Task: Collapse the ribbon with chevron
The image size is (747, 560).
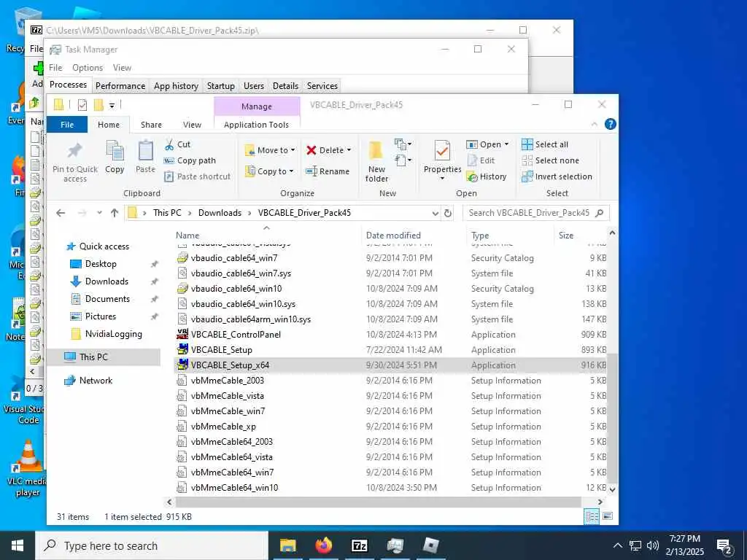Action: 594,124
